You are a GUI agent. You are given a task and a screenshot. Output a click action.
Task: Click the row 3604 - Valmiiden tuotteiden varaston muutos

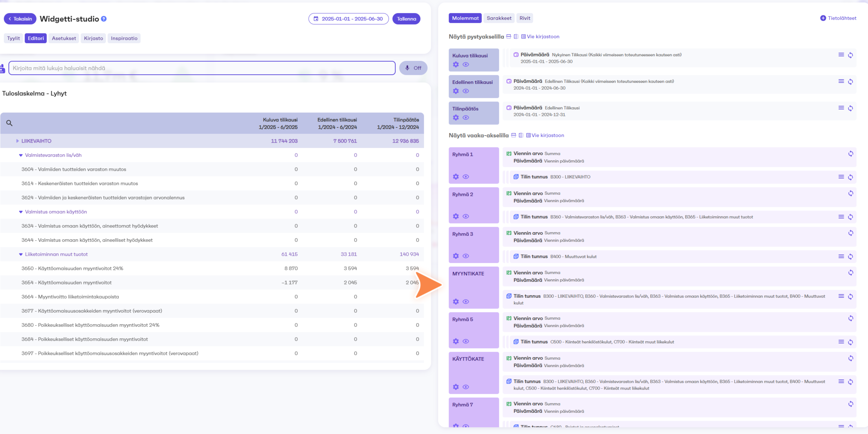point(212,170)
